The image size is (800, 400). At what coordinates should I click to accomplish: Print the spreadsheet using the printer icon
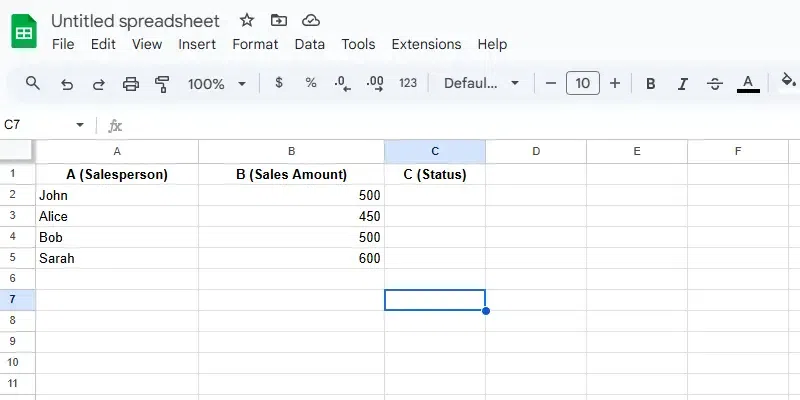tap(130, 84)
